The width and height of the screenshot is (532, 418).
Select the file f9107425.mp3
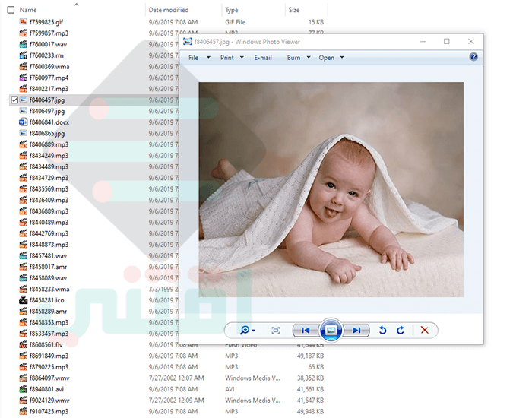(x=49, y=412)
